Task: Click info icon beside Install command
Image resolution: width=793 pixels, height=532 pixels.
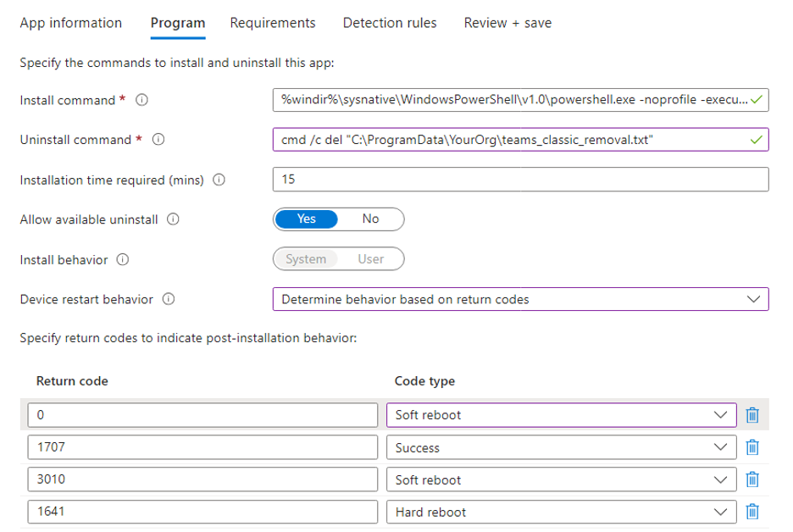Action: coord(141,100)
